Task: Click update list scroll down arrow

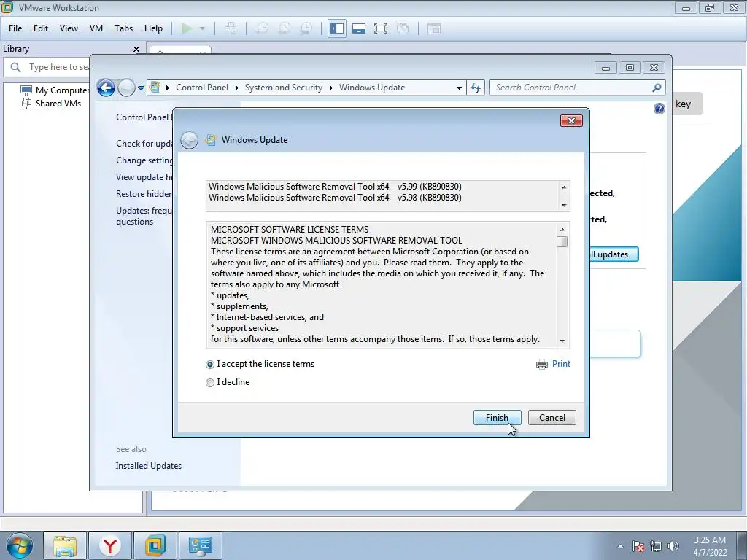Action: click(x=564, y=205)
